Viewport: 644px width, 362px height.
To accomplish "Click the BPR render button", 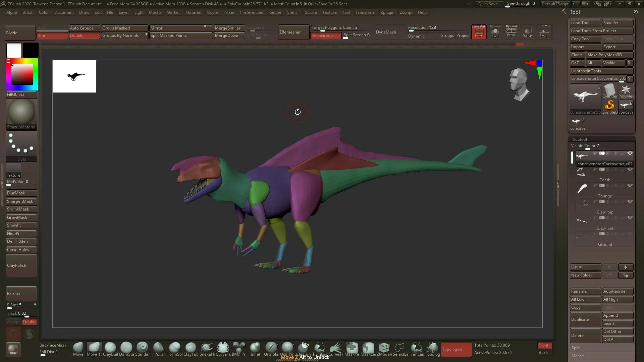I will coord(13,349).
